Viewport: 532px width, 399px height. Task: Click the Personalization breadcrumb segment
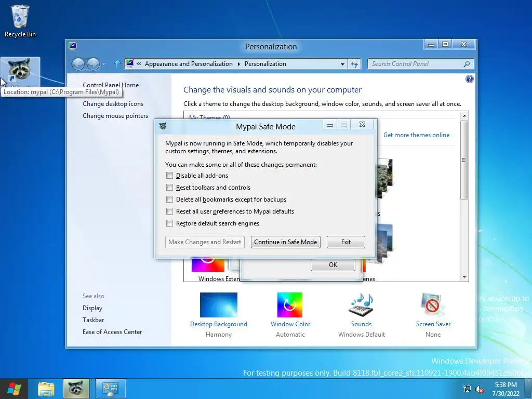coord(265,64)
